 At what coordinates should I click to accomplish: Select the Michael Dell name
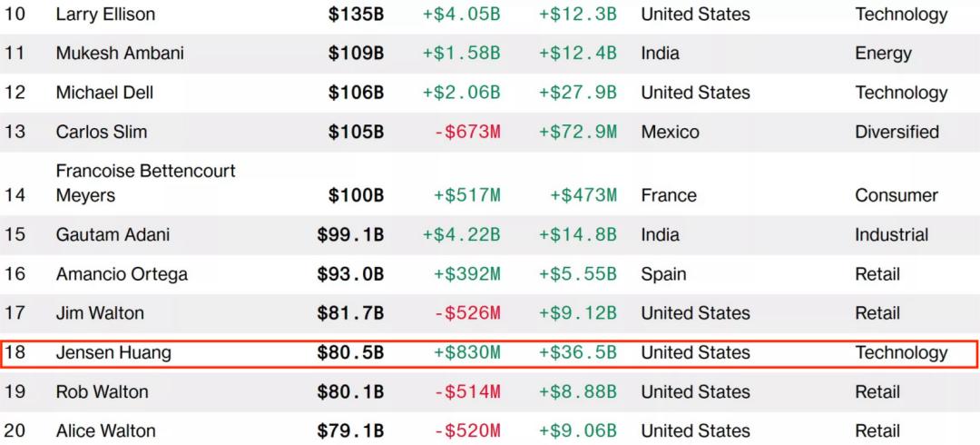[x=104, y=93]
